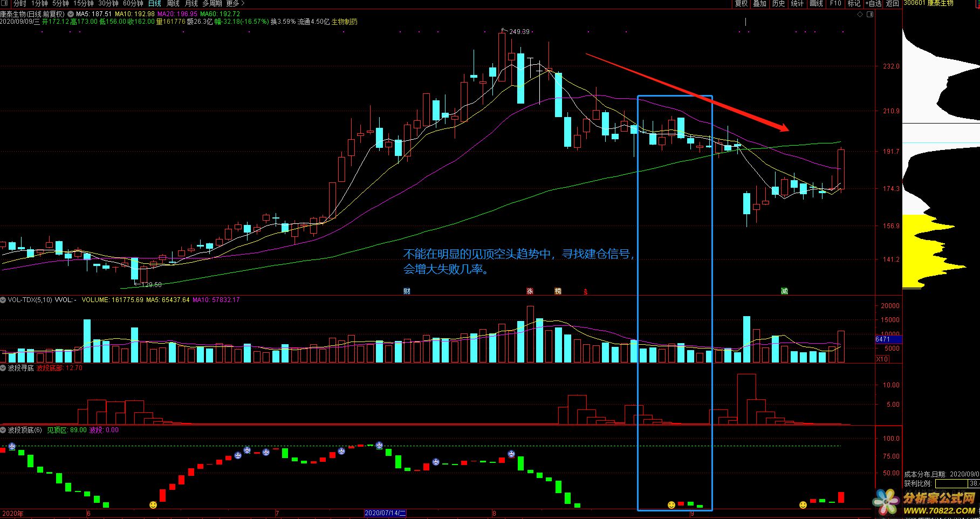
Task: Click first sad-face top signal icon
Action: (x=12, y=447)
